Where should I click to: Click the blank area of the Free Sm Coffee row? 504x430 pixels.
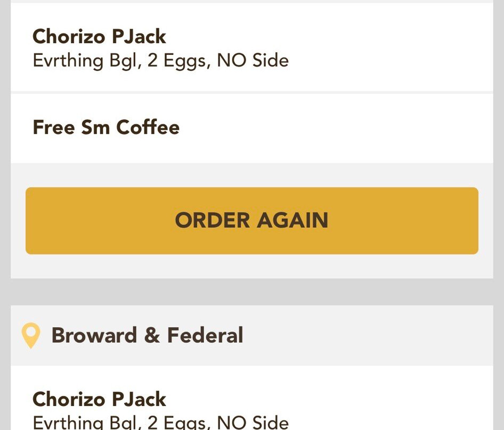(x=334, y=128)
